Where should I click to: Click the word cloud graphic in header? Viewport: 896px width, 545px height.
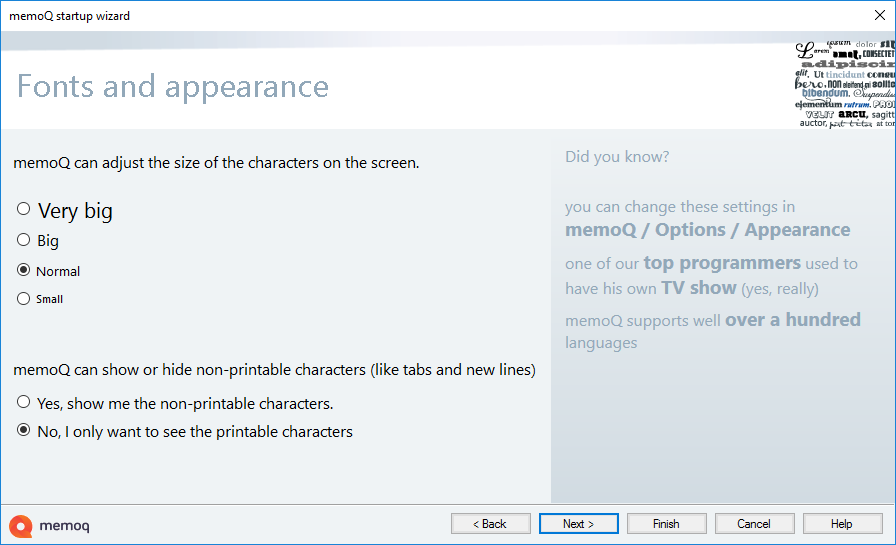pyautogui.click(x=845, y=84)
